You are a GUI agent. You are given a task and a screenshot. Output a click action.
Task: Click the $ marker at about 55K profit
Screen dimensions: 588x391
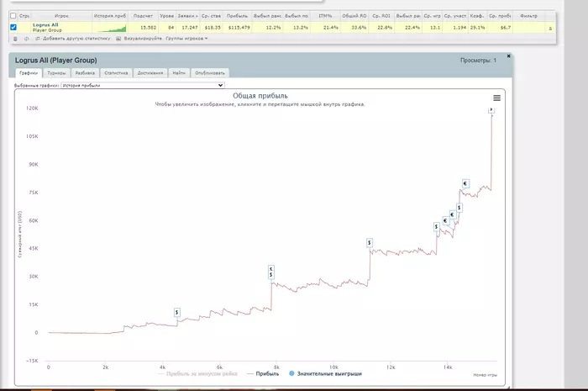tap(436, 227)
